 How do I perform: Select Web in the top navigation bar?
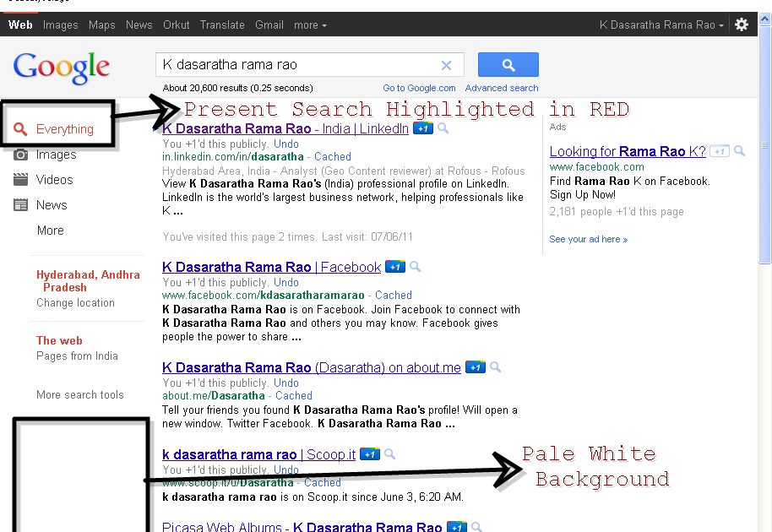tap(20, 25)
